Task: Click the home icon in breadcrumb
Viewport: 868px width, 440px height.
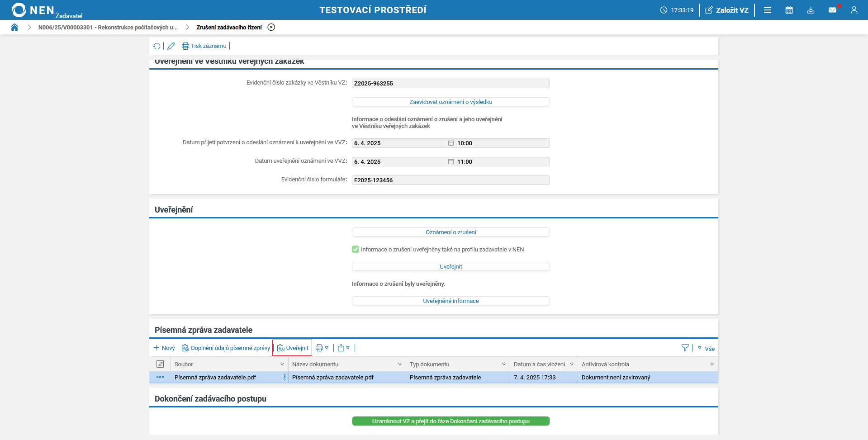Action: tap(14, 27)
